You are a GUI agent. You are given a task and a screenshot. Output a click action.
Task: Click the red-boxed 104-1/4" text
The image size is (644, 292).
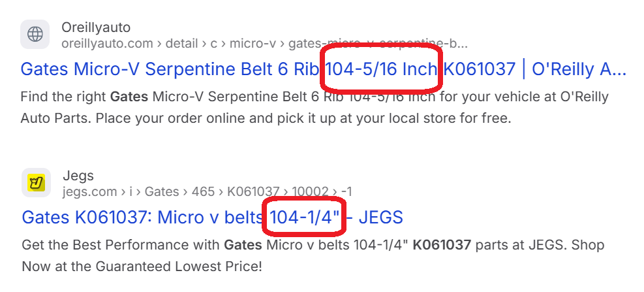pyautogui.click(x=304, y=217)
